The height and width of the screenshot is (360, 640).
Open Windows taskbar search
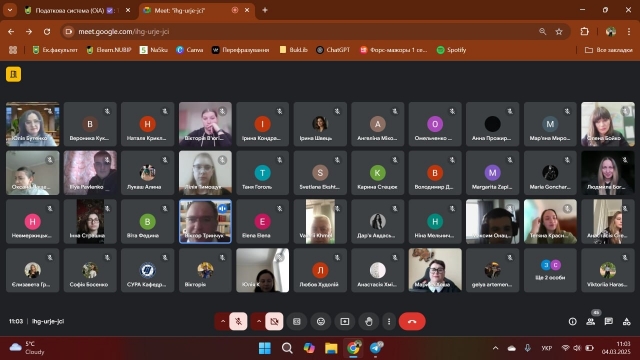point(287,348)
